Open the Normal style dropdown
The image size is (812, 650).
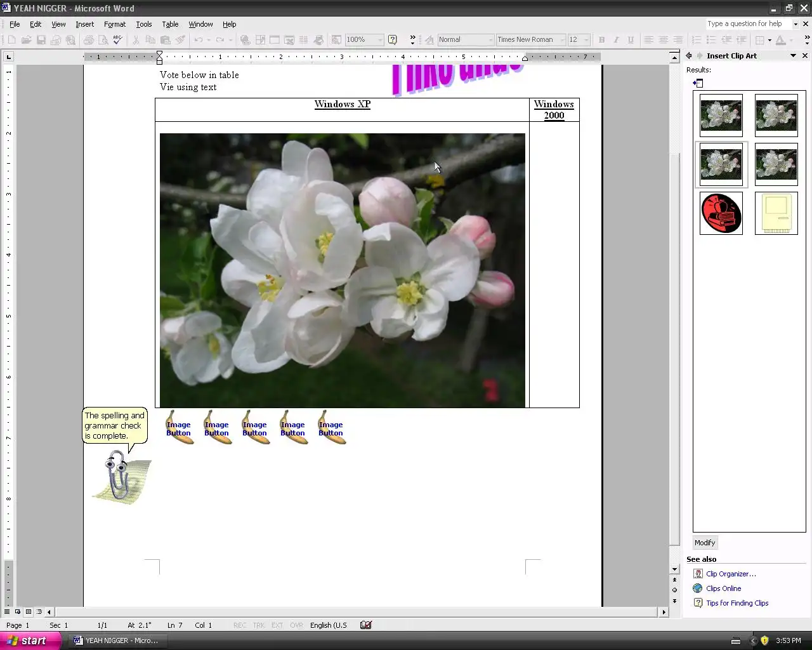(x=490, y=39)
